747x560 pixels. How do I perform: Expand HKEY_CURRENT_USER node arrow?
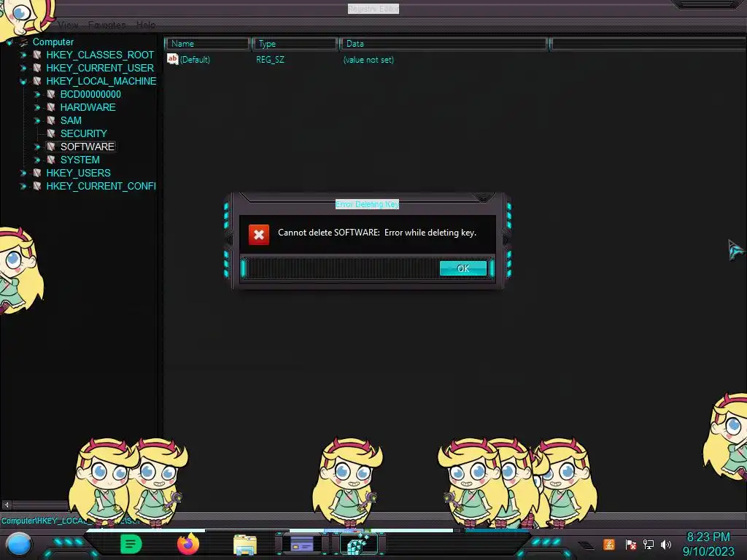(x=23, y=68)
